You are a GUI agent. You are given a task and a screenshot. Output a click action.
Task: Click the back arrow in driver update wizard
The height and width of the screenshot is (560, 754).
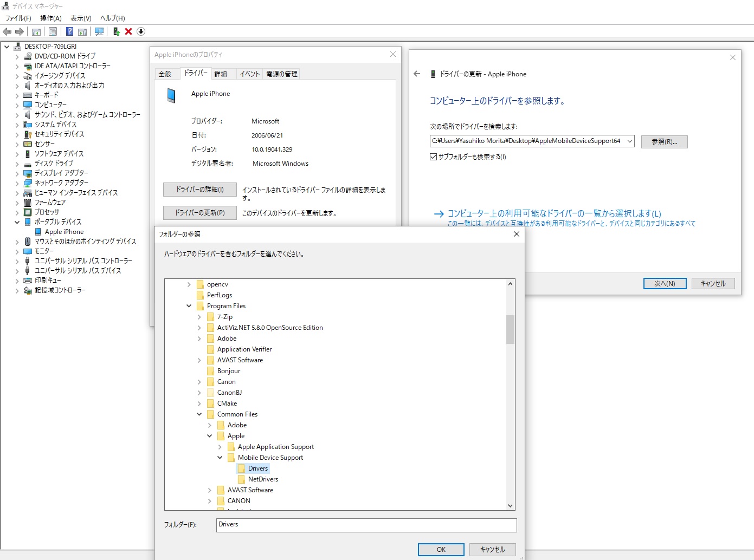pos(417,74)
